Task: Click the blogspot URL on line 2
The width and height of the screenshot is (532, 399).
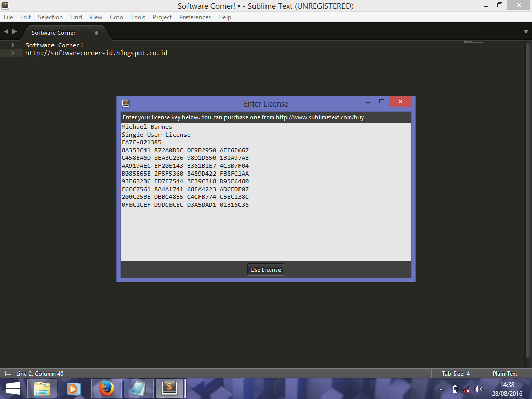Action: pyautogui.click(x=96, y=53)
